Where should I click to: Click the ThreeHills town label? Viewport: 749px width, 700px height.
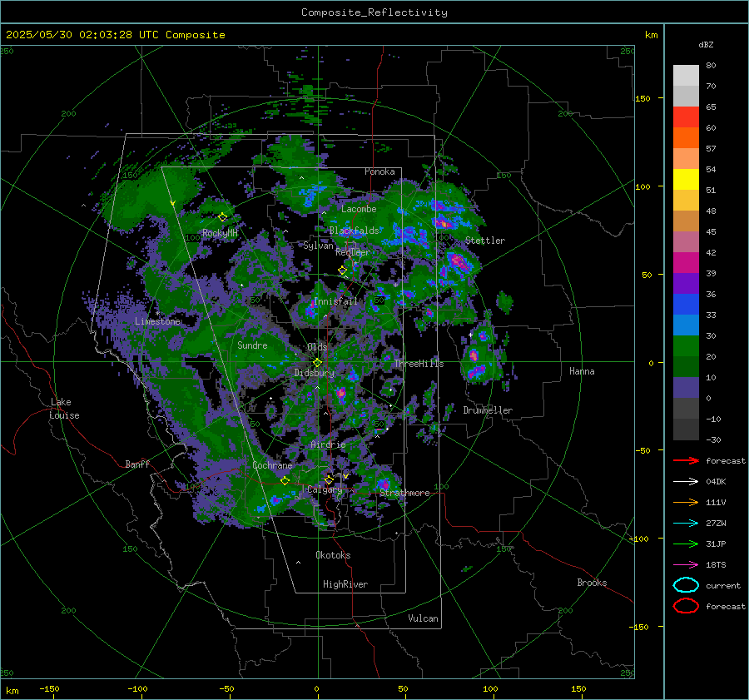point(419,364)
